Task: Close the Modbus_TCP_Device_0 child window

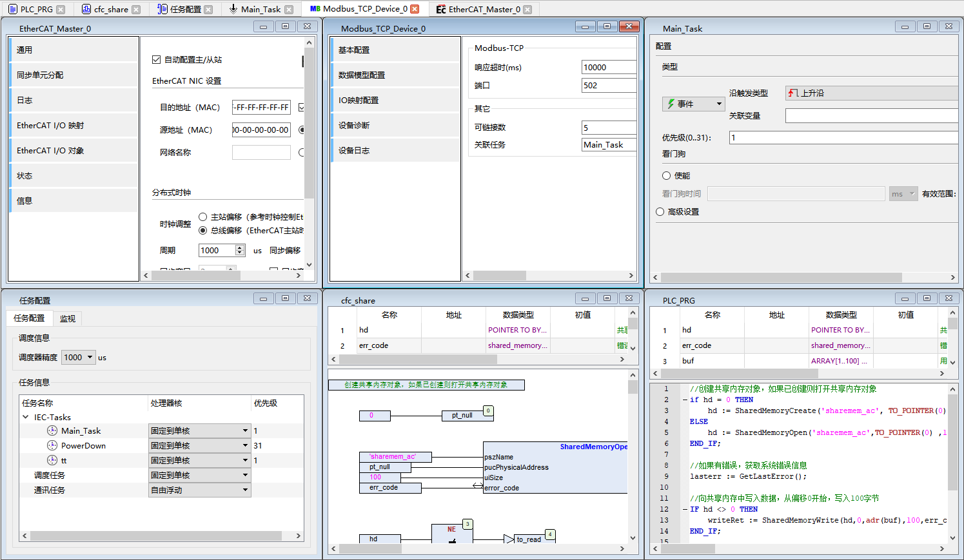Action: 629,26
